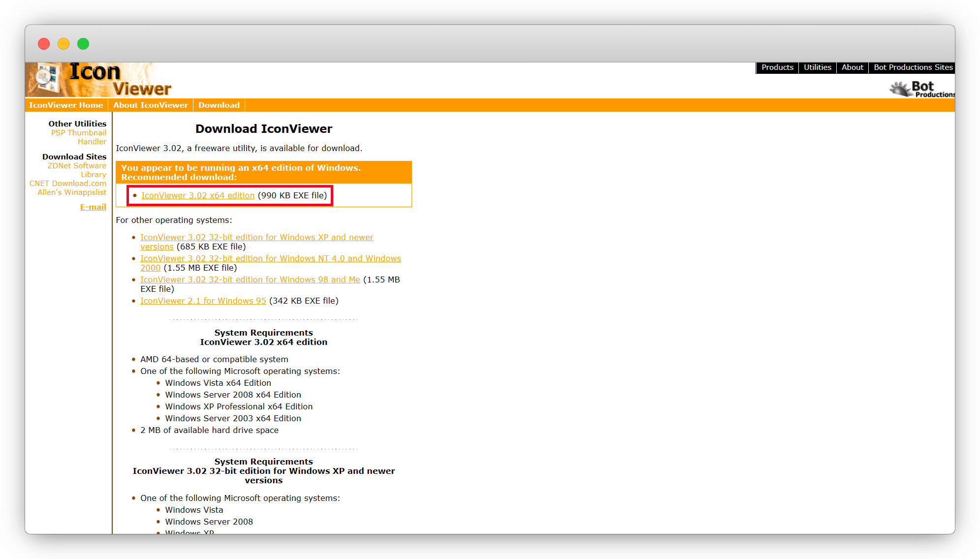Click the green maximize window button
This screenshot has width=980, height=559.
pyautogui.click(x=83, y=44)
